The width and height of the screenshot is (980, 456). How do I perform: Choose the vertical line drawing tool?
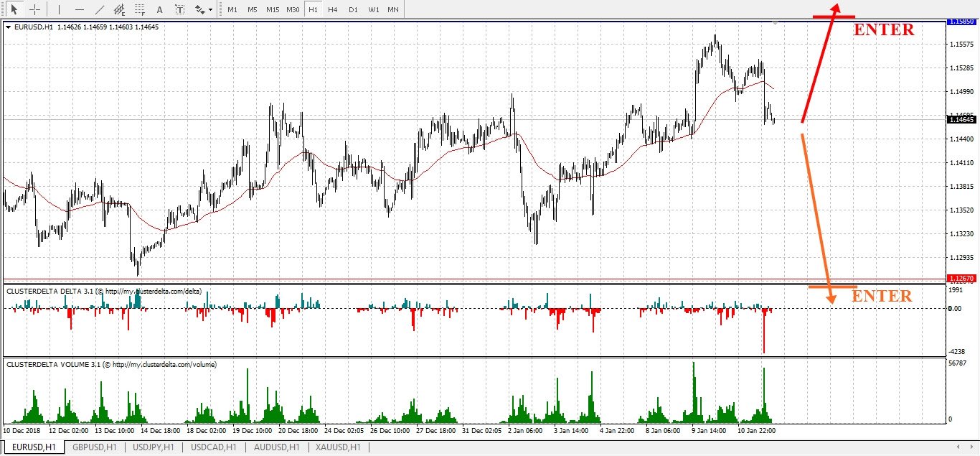59,10
